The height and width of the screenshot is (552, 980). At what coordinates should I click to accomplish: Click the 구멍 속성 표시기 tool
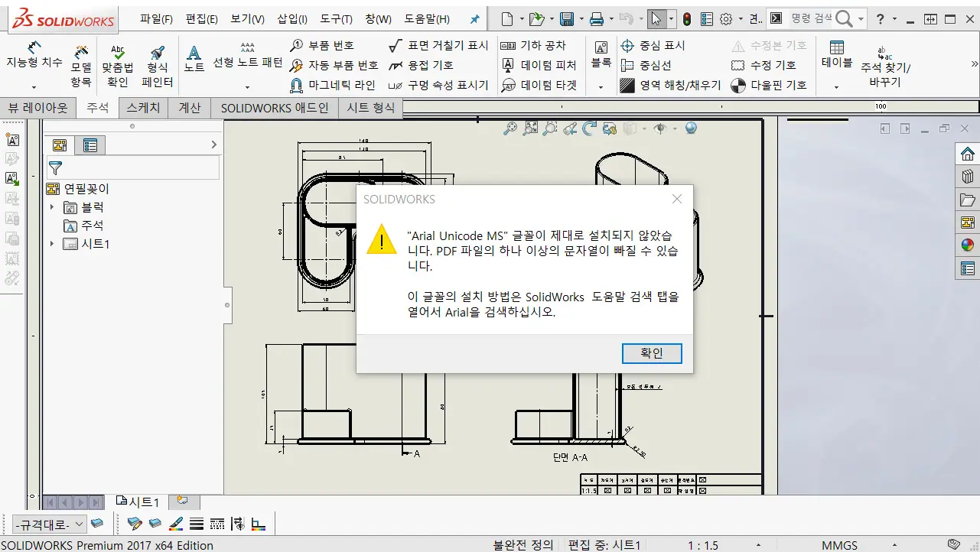[x=438, y=85]
